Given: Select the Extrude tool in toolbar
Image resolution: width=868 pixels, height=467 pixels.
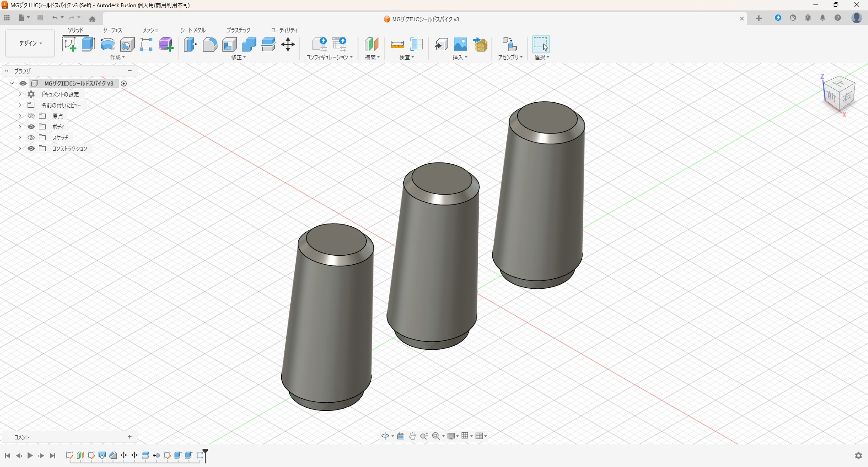Looking at the screenshot, I should click(x=88, y=44).
